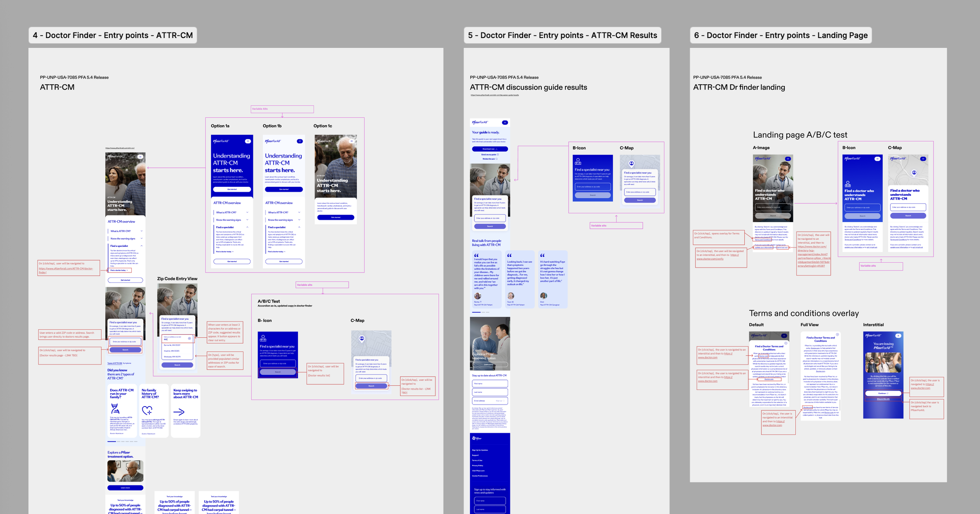Click the heart-plus icon in No family history card
Image resolution: width=980 pixels, height=514 pixels.
[147, 410]
